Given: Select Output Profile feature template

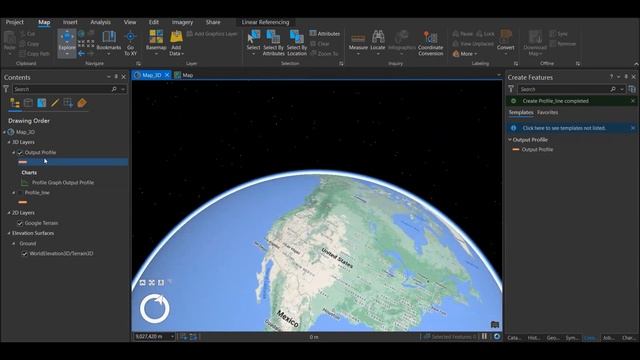Looking at the screenshot, I should (537, 150).
